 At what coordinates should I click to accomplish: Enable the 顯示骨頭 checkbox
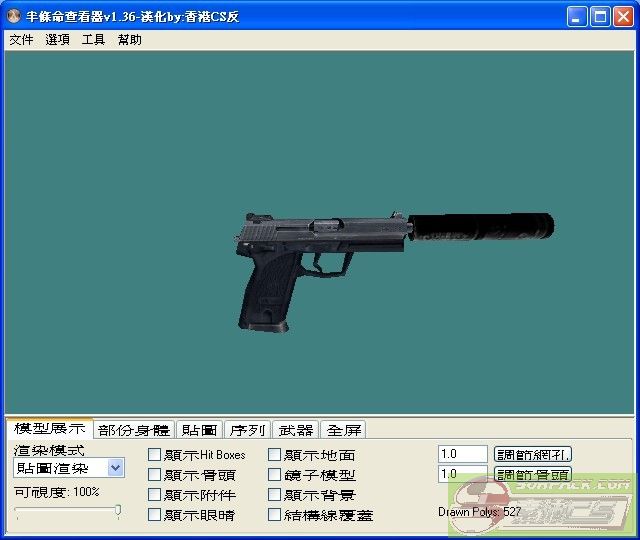point(154,475)
